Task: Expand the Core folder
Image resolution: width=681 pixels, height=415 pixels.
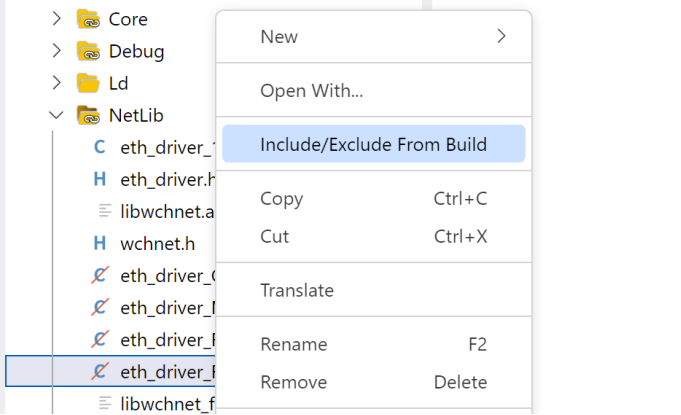Action: tap(56, 19)
